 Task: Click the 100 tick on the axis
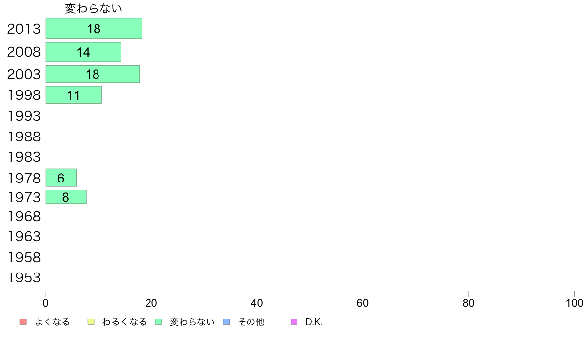[x=574, y=303]
